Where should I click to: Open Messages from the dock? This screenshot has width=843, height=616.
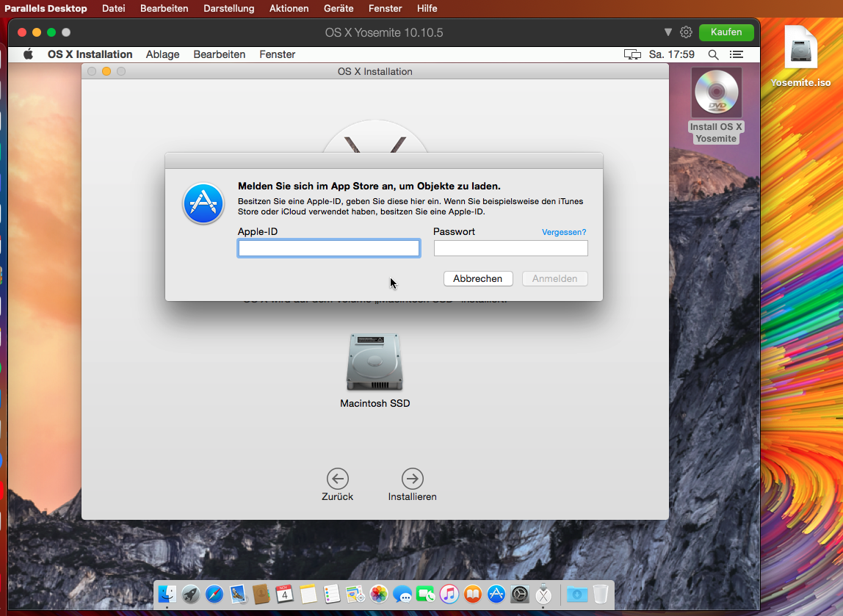pyautogui.click(x=402, y=594)
